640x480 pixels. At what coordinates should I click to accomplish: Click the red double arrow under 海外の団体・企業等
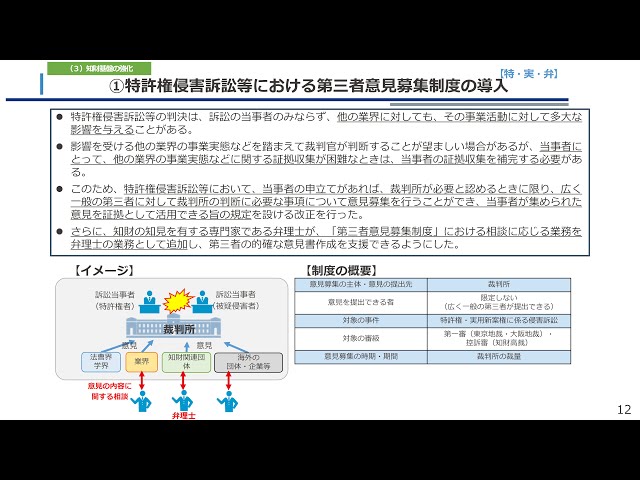click(x=228, y=380)
